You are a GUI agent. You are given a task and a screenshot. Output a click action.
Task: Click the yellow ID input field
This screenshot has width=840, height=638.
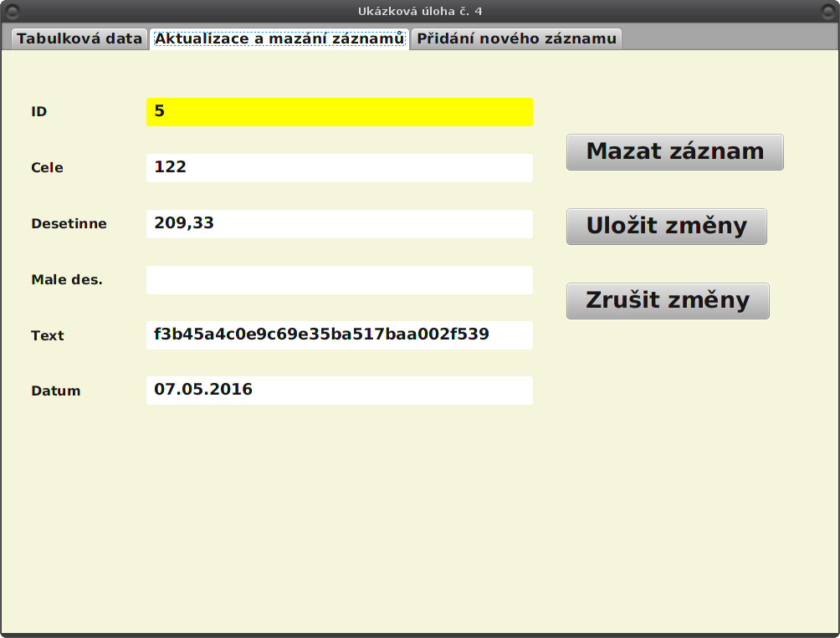339,111
